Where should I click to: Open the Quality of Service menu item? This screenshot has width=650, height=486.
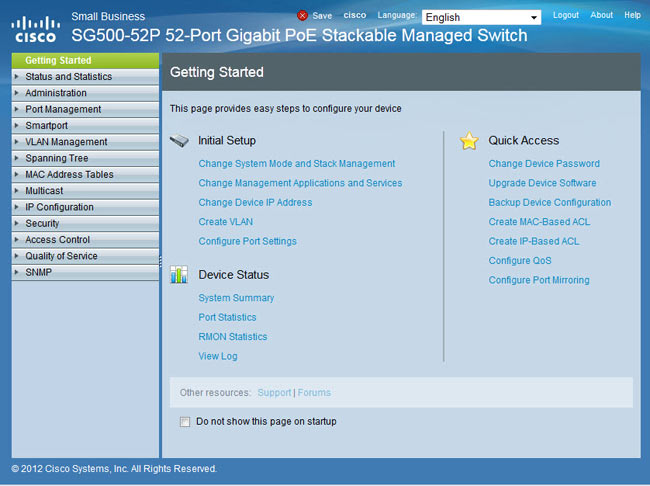(x=85, y=256)
